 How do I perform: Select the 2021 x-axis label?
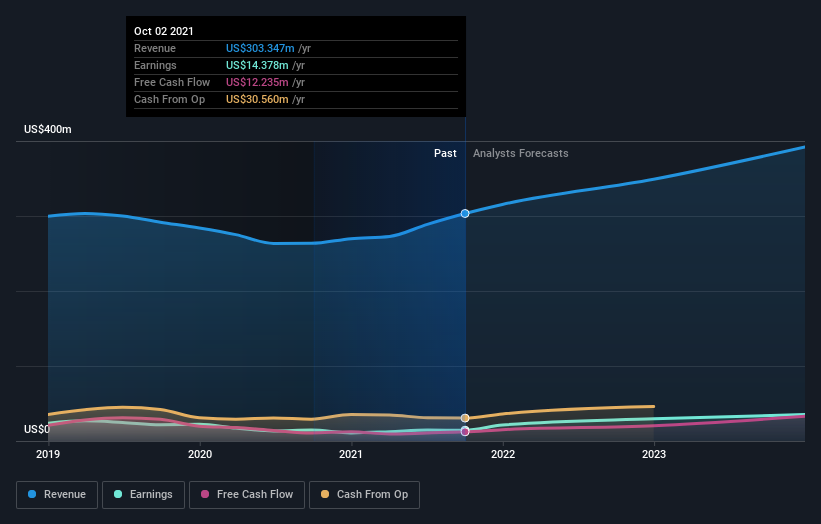pyautogui.click(x=351, y=454)
